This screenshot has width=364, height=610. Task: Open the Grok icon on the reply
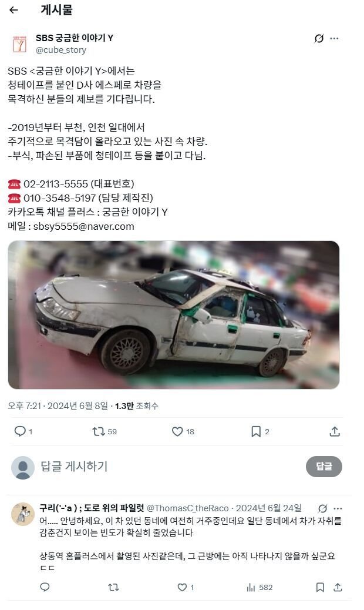[x=322, y=508]
